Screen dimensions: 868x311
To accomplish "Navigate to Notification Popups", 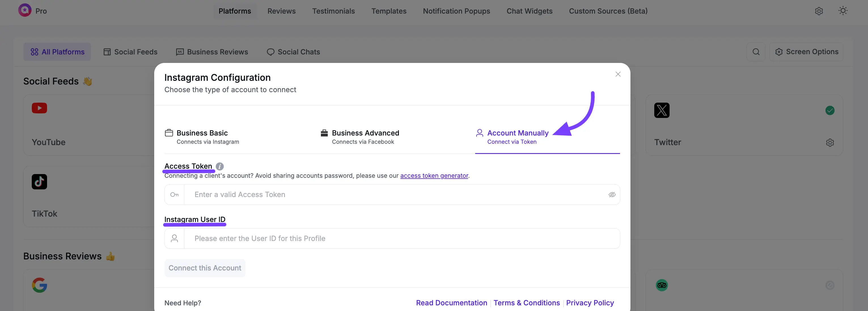I will (456, 11).
